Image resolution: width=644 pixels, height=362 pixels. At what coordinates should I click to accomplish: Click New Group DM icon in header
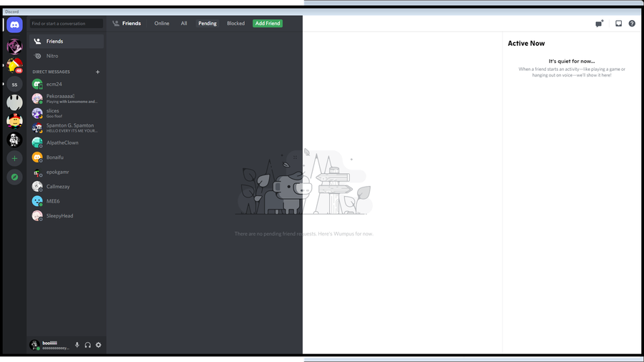tap(599, 24)
